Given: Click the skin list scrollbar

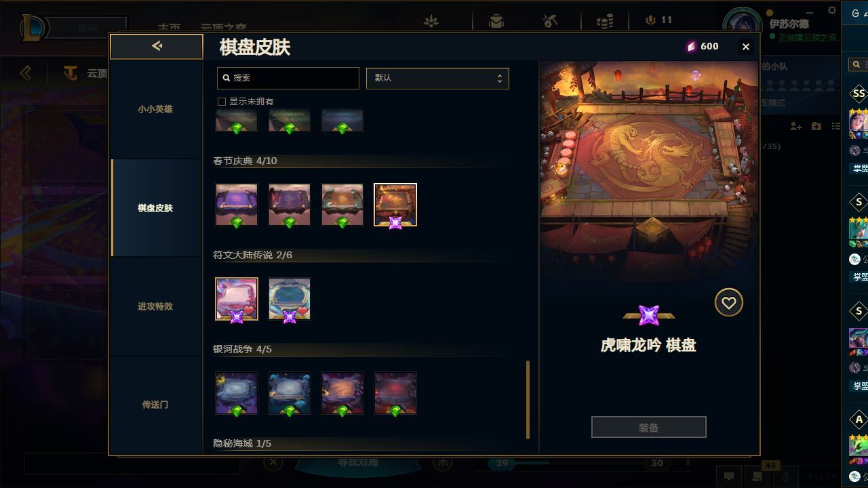Looking at the screenshot, I should click(x=528, y=400).
